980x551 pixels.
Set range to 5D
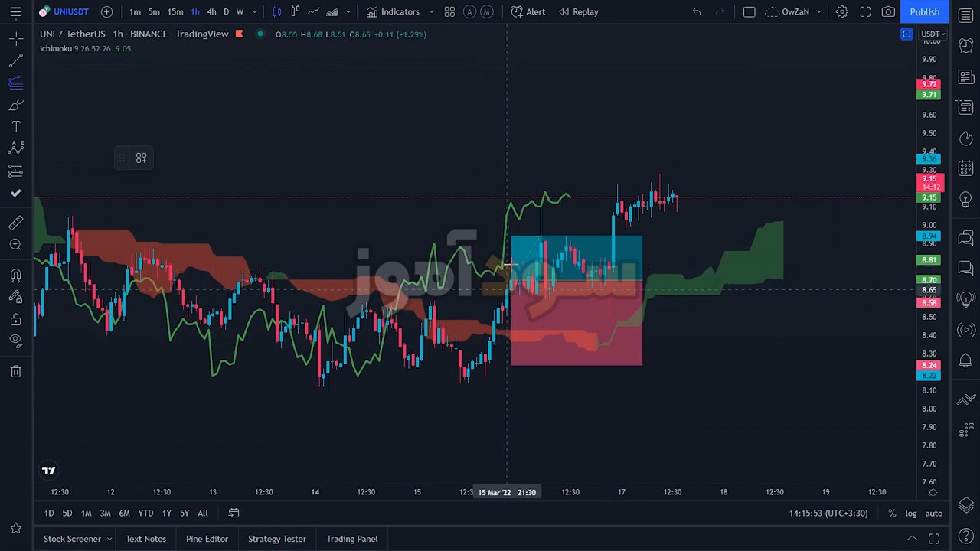coord(67,514)
